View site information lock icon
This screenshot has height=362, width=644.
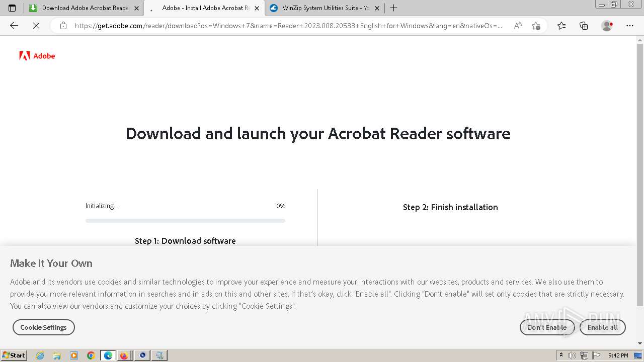tap(63, 26)
